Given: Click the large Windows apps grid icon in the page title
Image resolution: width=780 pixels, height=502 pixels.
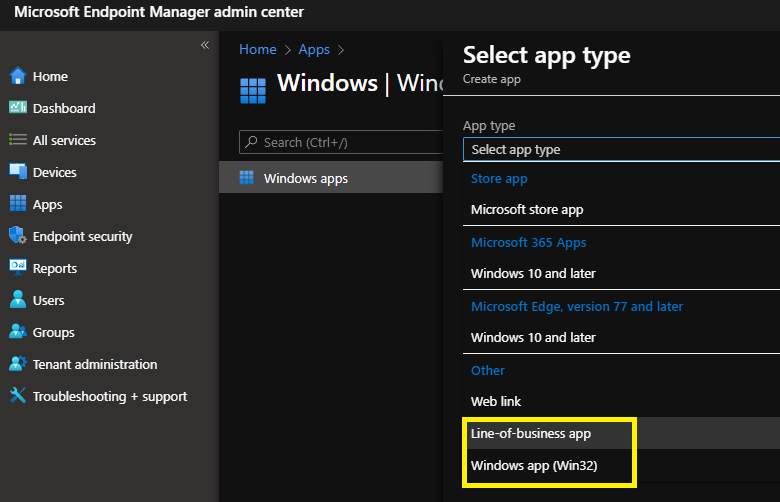Looking at the screenshot, I should tap(253, 91).
